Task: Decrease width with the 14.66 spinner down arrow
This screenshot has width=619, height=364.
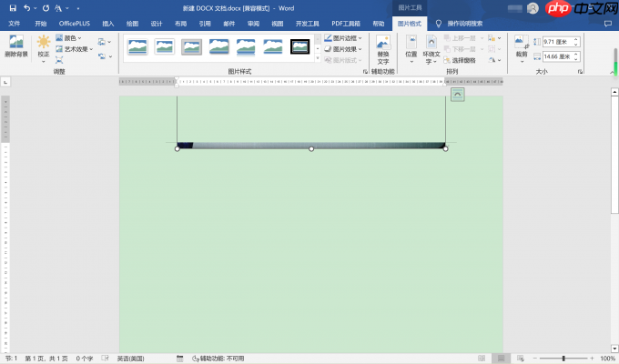Action: pos(576,59)
